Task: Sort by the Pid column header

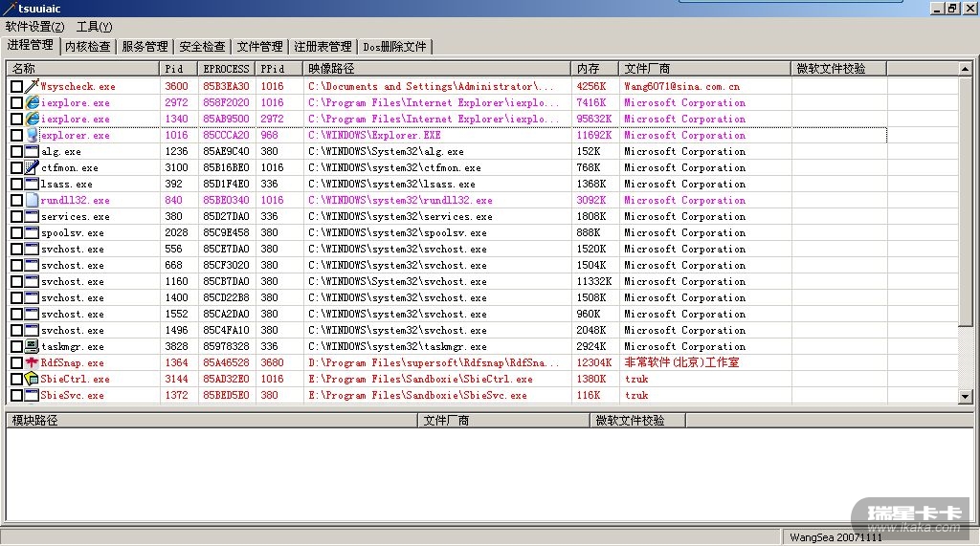Action: (178, 69)
